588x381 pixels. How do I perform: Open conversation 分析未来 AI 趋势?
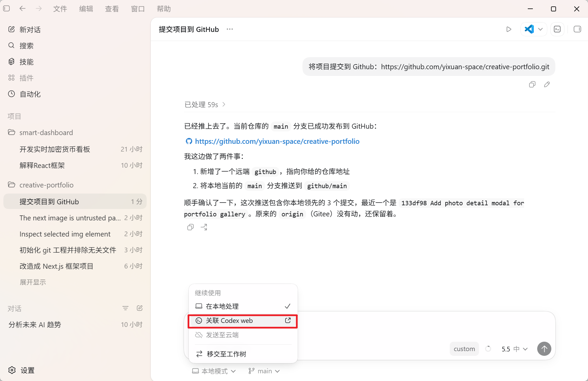[x=75, y=325]
